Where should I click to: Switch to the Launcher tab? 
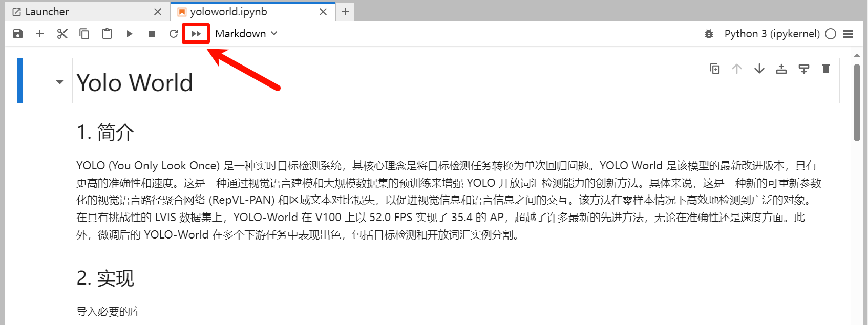pyautogui.click(x=47, y=12)
